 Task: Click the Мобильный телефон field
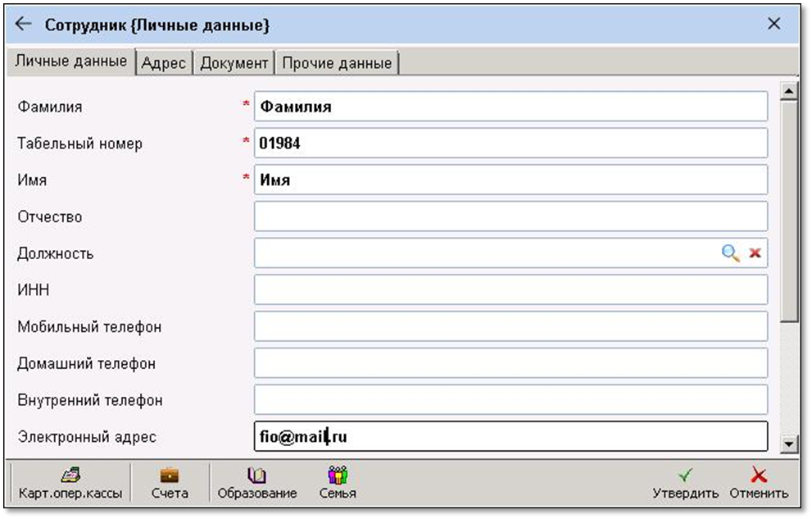click(510, 326)
